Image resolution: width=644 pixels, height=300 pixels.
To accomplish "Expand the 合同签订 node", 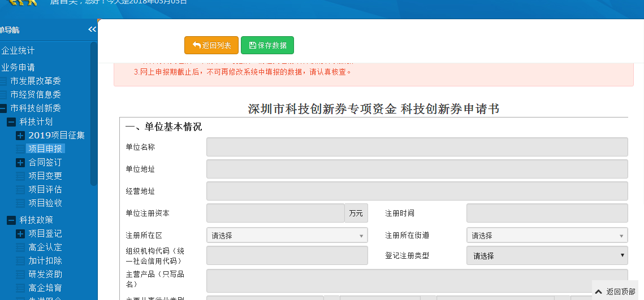I will pyautogui.click(x=20, y=163).
